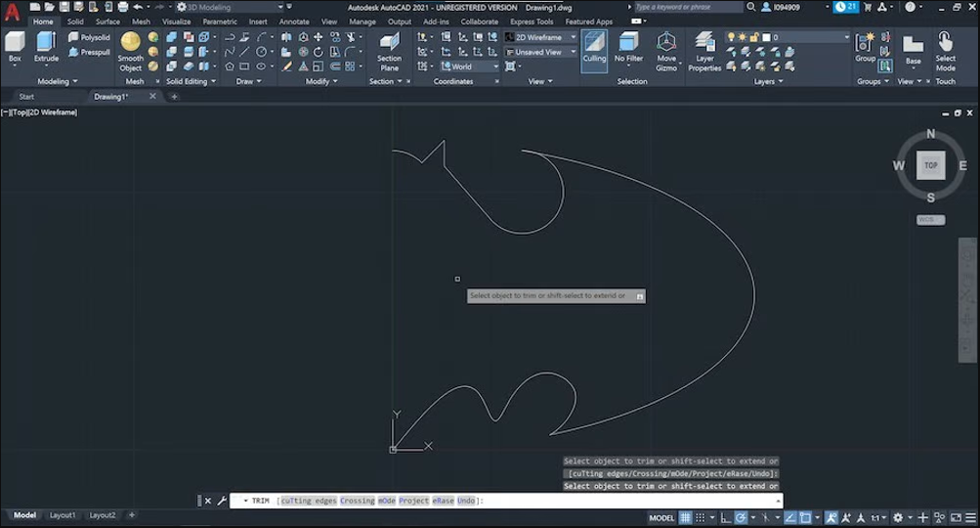Click the Crossing option in command line
Screen dimensions: 980x528
click(x=357, y=501)
